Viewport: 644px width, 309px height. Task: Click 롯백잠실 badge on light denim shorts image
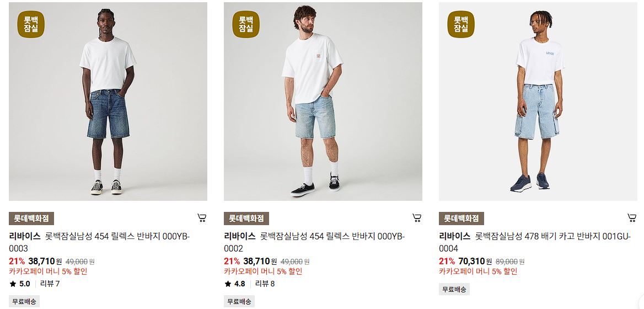(246, 24)
